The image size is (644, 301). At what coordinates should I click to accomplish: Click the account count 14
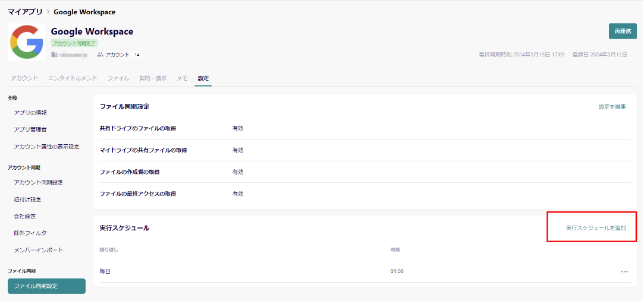137,55
